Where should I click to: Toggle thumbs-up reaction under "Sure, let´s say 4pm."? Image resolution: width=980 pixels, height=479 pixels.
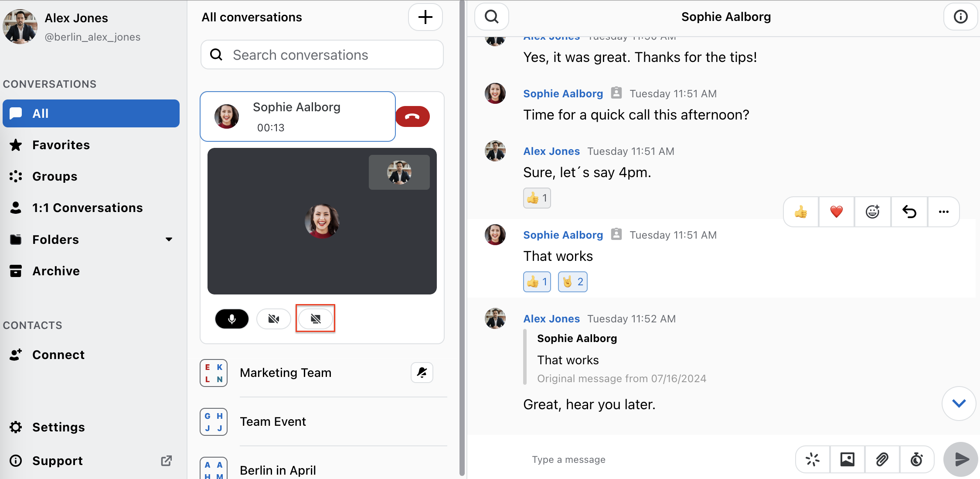click(537, 198)
